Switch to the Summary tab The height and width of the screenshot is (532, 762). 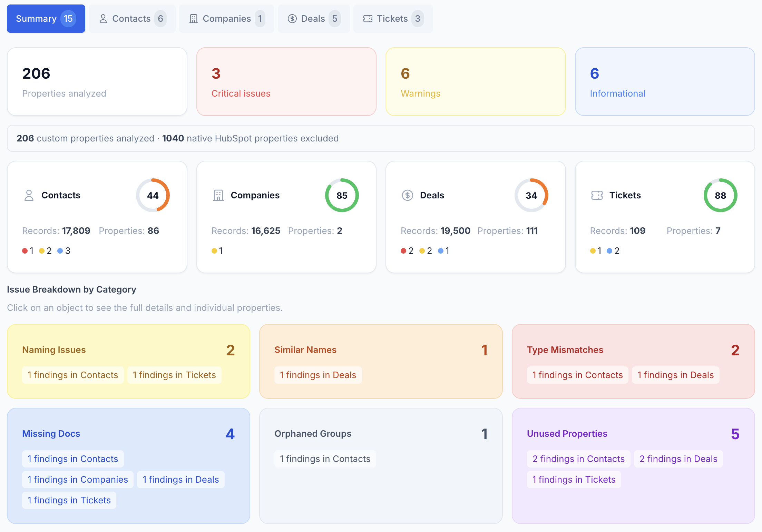pos(46,19)
